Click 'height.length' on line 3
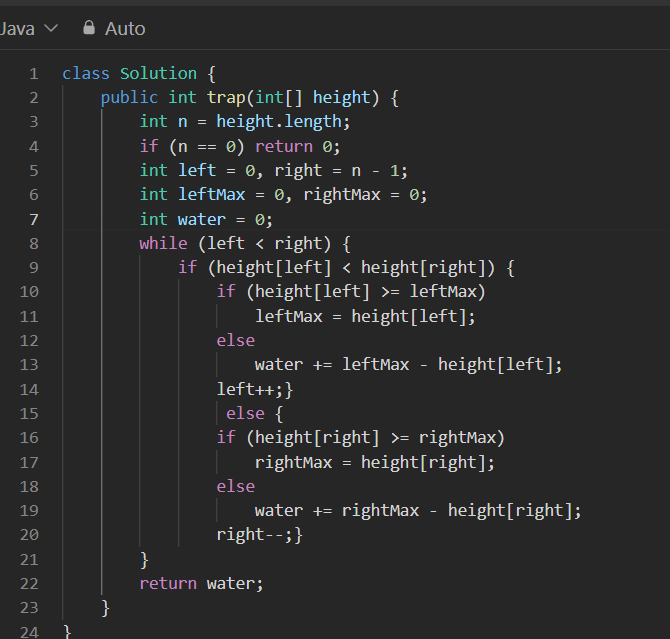This screenshot has height=639, width=670. 279,122
